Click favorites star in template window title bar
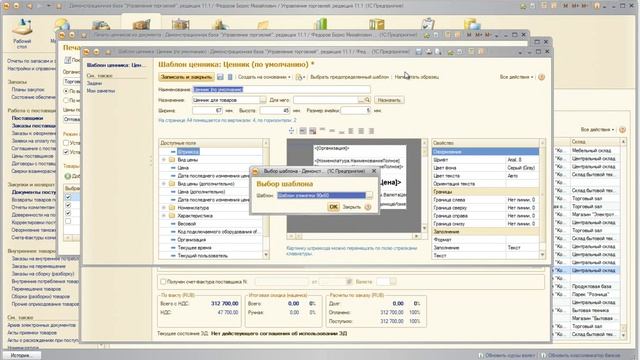640x360 pixels. pyautogui.click(x=108, y=52)
